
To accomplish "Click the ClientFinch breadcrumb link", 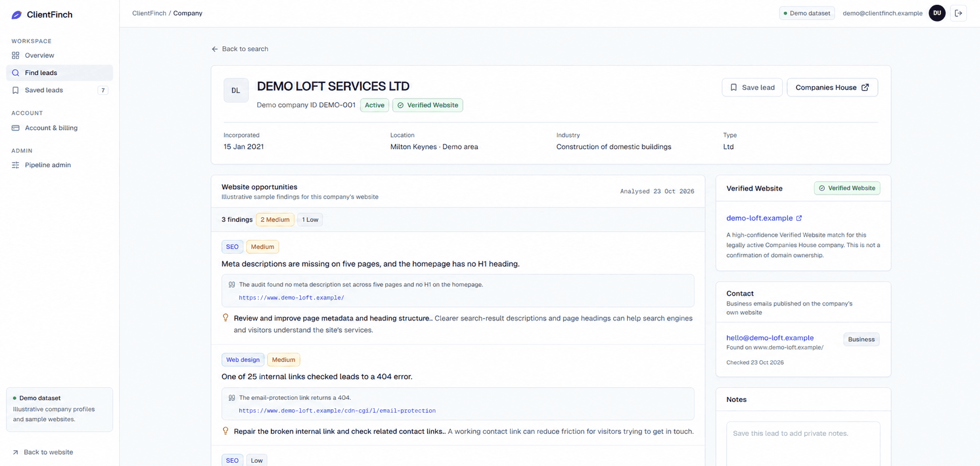I will tap(149, 13).
